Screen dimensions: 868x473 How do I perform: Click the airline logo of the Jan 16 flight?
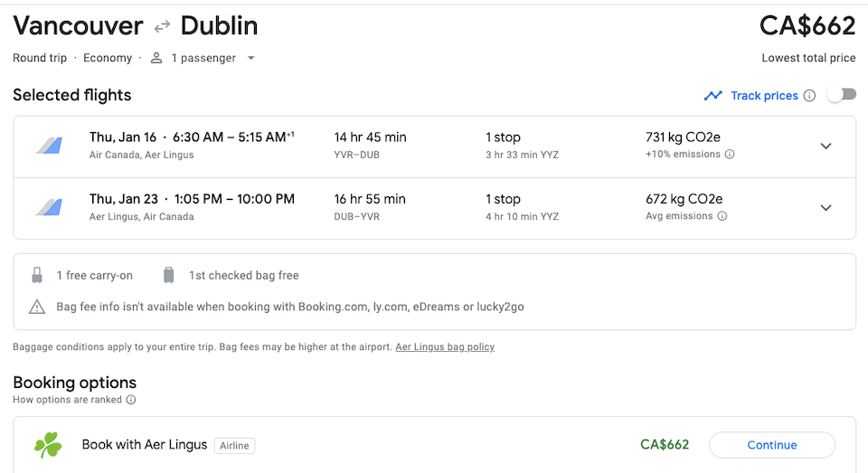tap(49, 146)
